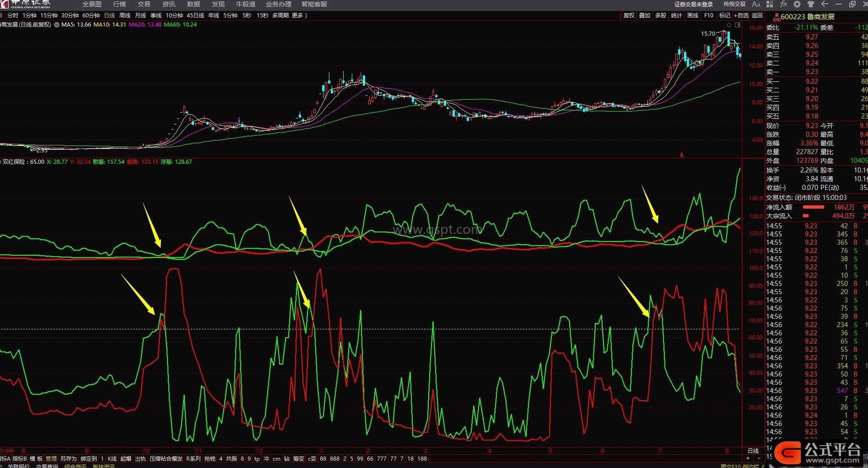Click the plus zoom icon at chart bottom right
The height and width of the screenshot is (468, 868).
748,458
